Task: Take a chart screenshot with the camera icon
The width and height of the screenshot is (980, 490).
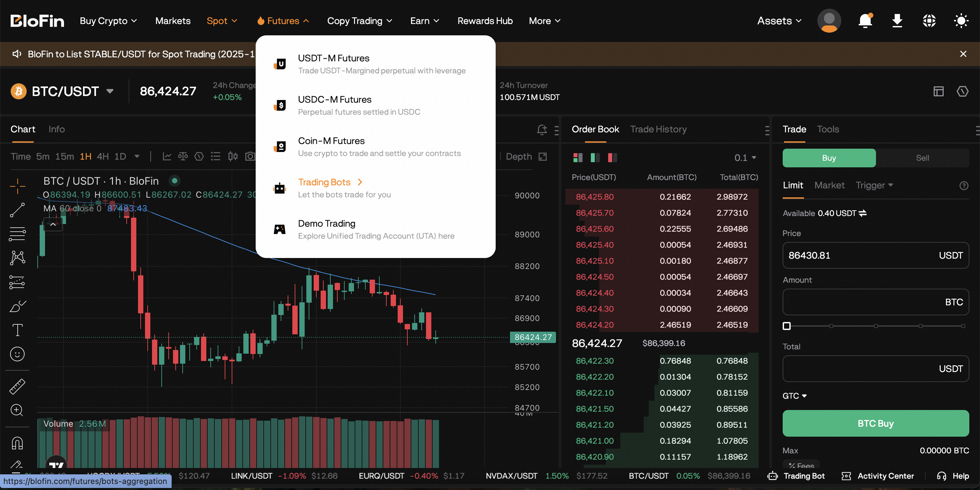Action: click(x=250, y=156)
